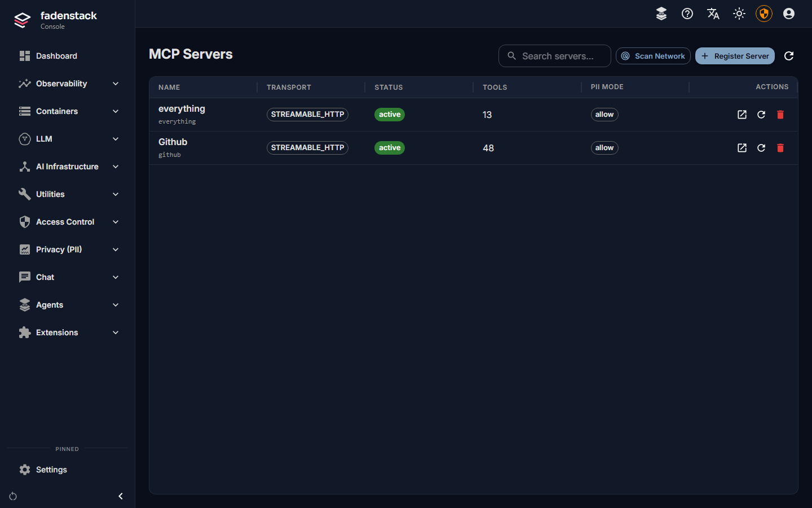
Task: Delete the everything server
Action: (780, 115)
